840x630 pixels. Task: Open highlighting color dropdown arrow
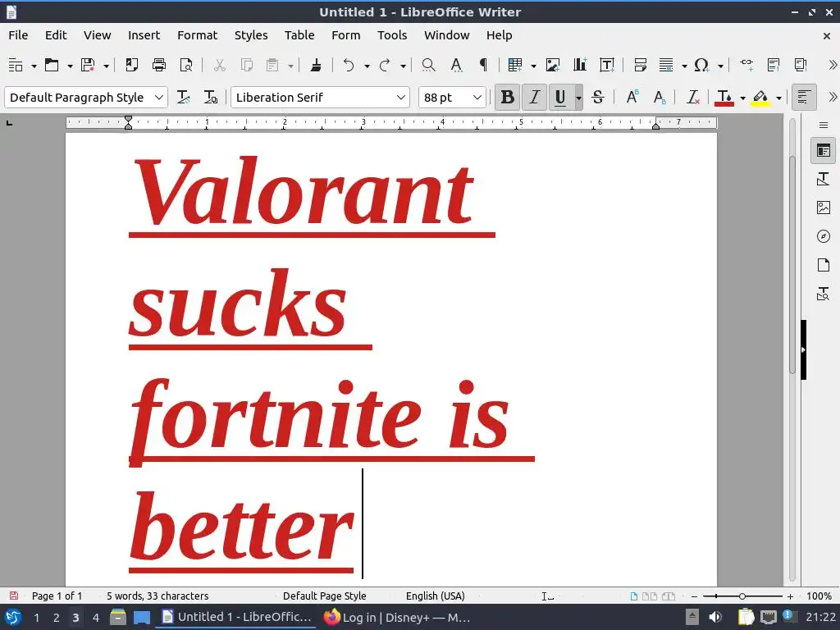[x=779, y=98]
